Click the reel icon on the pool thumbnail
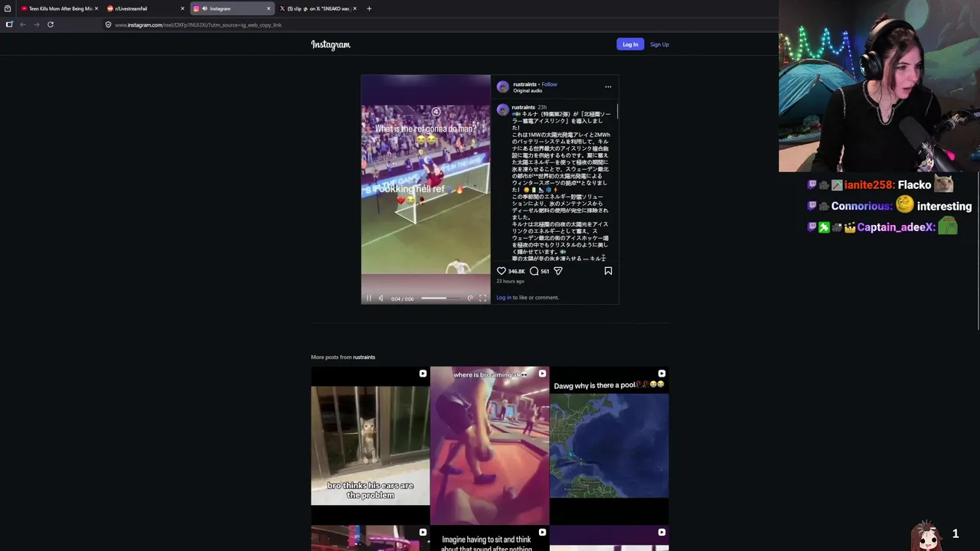The width and height of the screenshot is (980, 551). [x=661, y=373]
